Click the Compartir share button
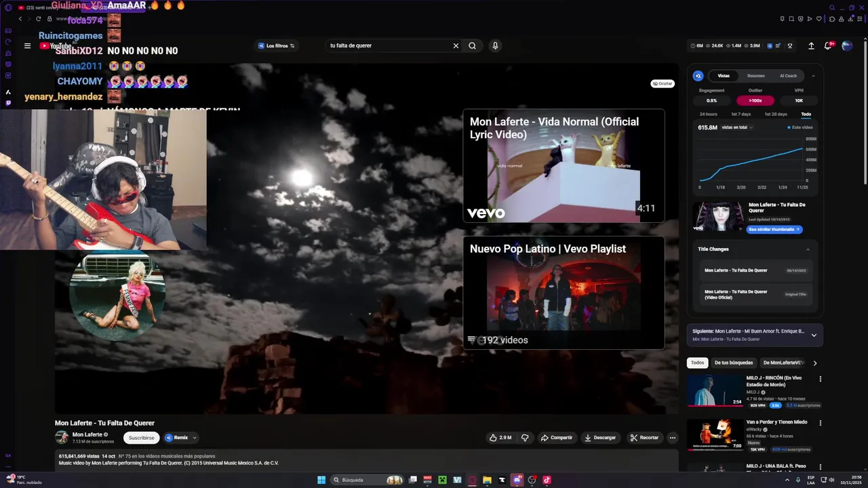This screenshot has height=488, width=868. [x=557, y=438]
